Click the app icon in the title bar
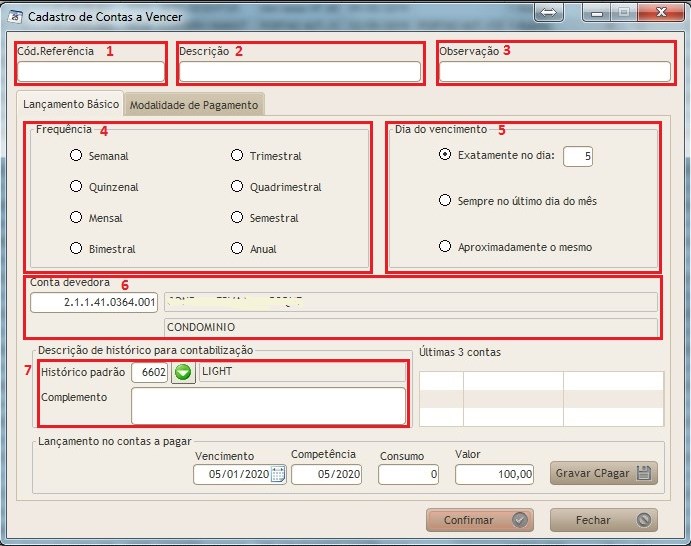691x546 pixels. click(12, 17)
